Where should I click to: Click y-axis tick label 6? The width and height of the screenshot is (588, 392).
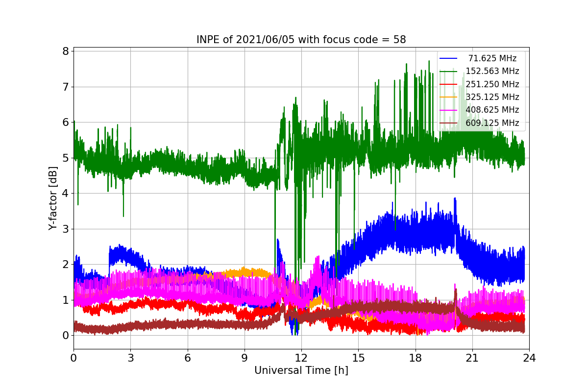tap(65, 122)
